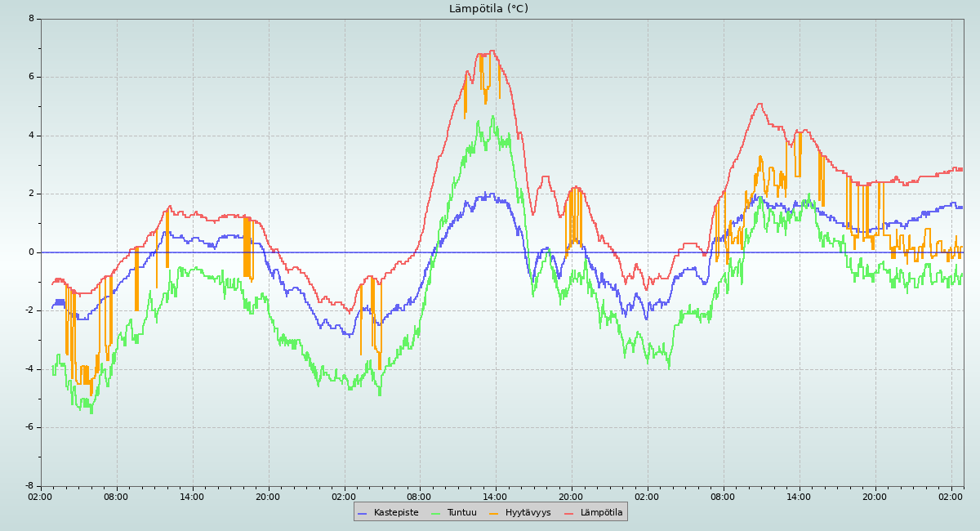Viewport: 980px width, 531px height.
Task: Toggle the Lämpötila series legend text
Action: [601, 513]
